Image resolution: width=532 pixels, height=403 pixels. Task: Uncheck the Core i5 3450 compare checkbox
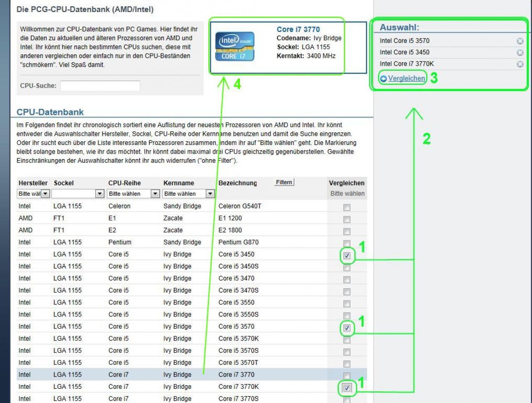click(347, 256)
